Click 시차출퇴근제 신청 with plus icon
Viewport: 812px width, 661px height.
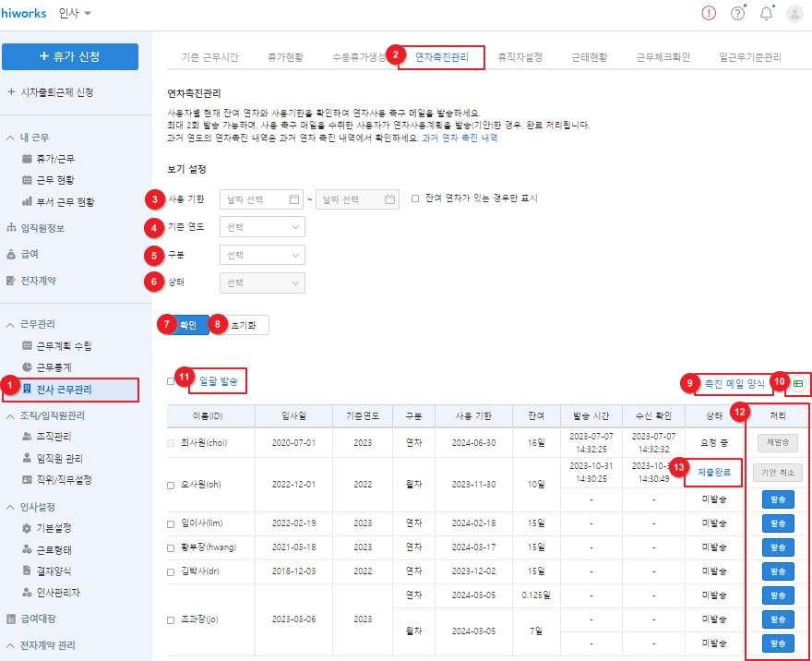(x=51, y=92)
